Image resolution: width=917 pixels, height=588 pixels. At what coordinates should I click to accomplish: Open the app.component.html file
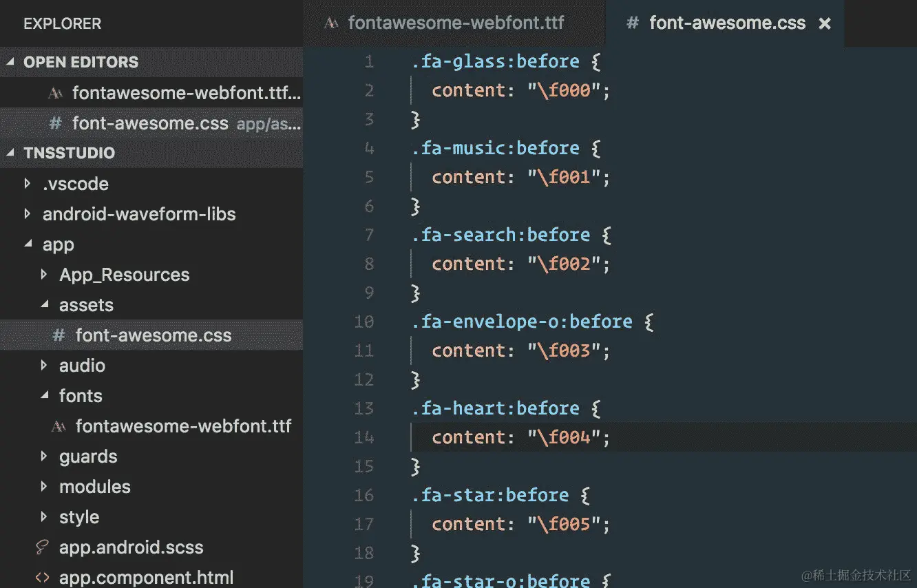[x=151, y=578]
